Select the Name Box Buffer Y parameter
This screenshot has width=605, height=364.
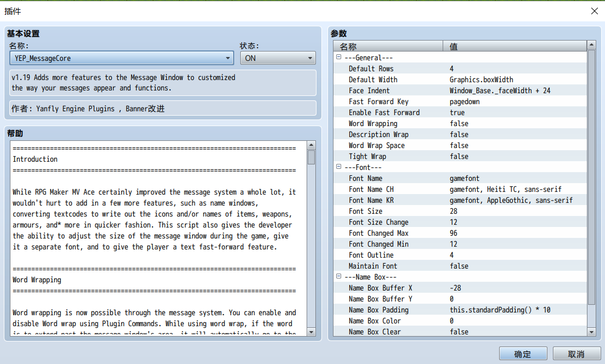click(460, 299)
